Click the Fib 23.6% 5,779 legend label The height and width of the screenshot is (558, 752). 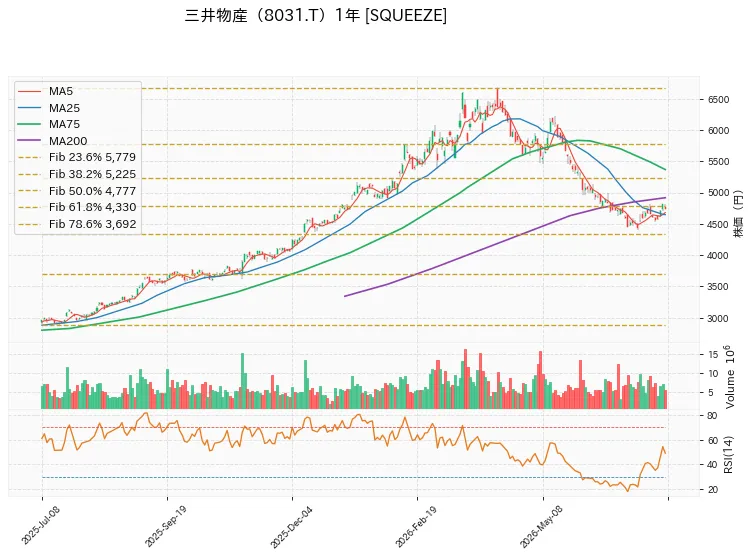[x=92, y=157]
